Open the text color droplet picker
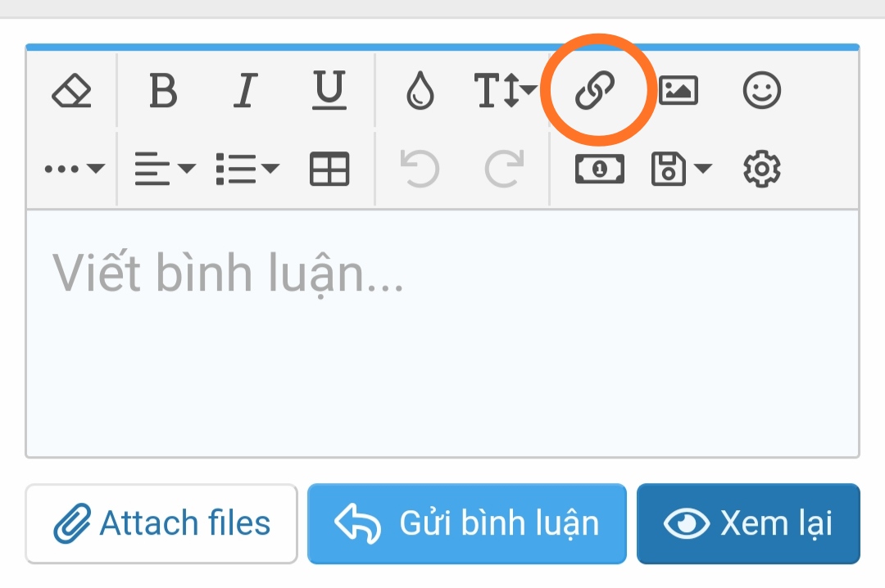Image resolution: width=885 pixels, height=588 pixels. pyautogui.click(x=420, y=90)
